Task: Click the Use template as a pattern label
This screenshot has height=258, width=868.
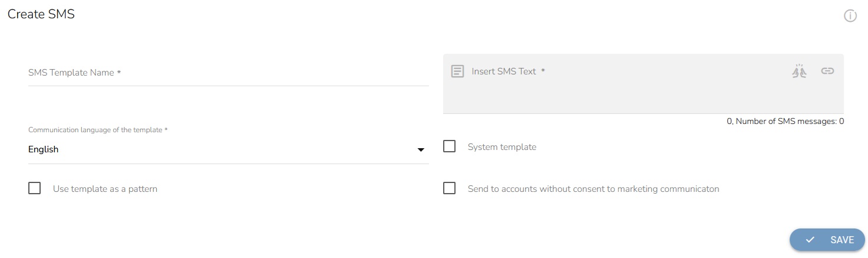Action: point(105,190)
